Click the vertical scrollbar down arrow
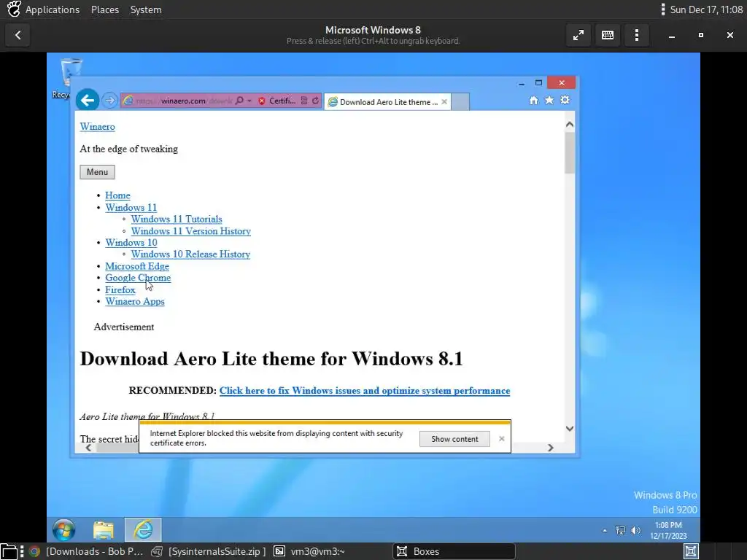This screenshot has width=747, height=560. click(570, 429)
